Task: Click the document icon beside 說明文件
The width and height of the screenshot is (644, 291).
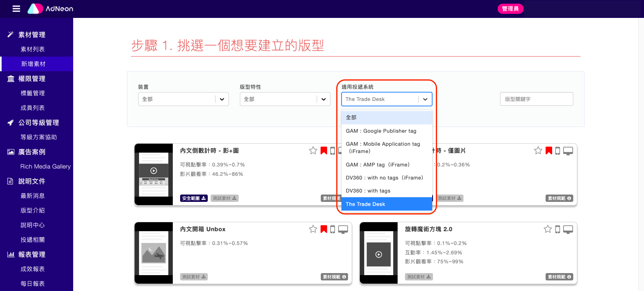Action: [10, 181]
